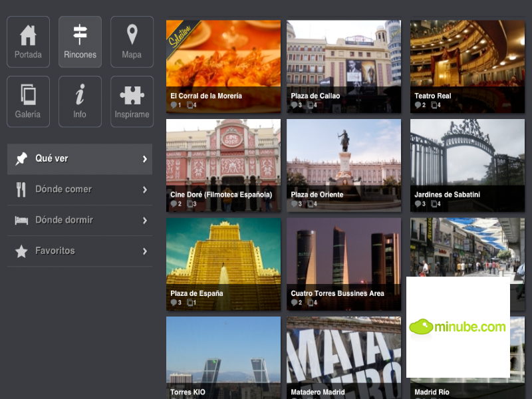Click the star icon for Favoritos
532x399 pixels.
click(x=21, y=251)
